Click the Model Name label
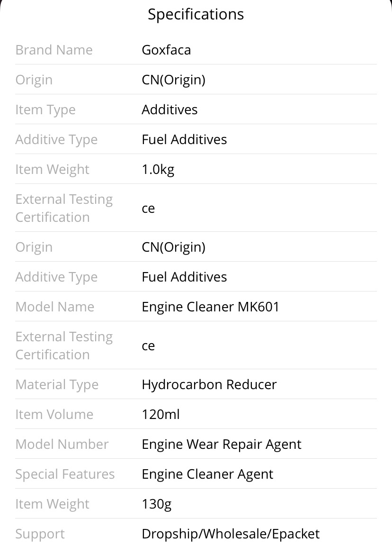The image size is (392, 546). point(55,307)
